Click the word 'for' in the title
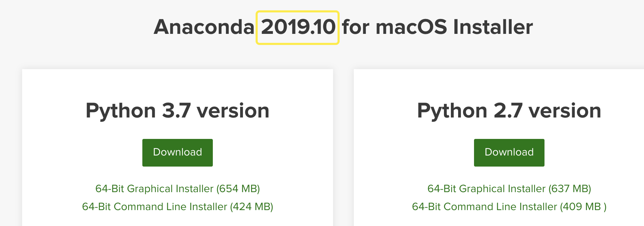644x226 pixels. [x=356, y=27]
